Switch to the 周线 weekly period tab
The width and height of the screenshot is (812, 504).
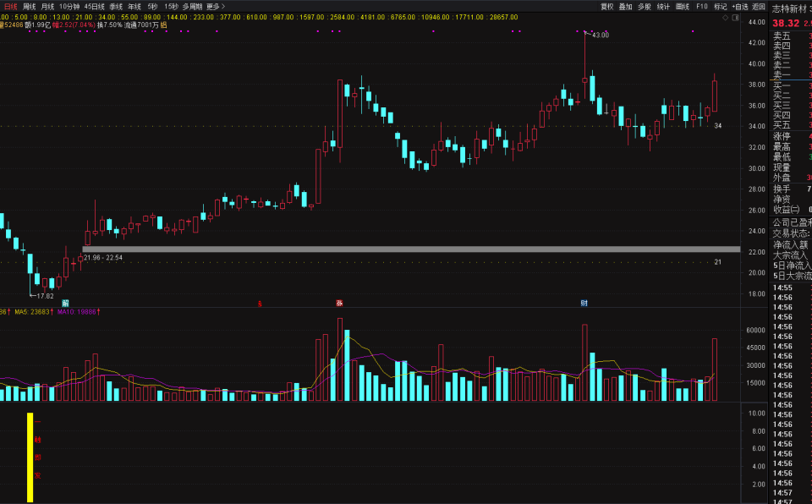click(29, 7)
